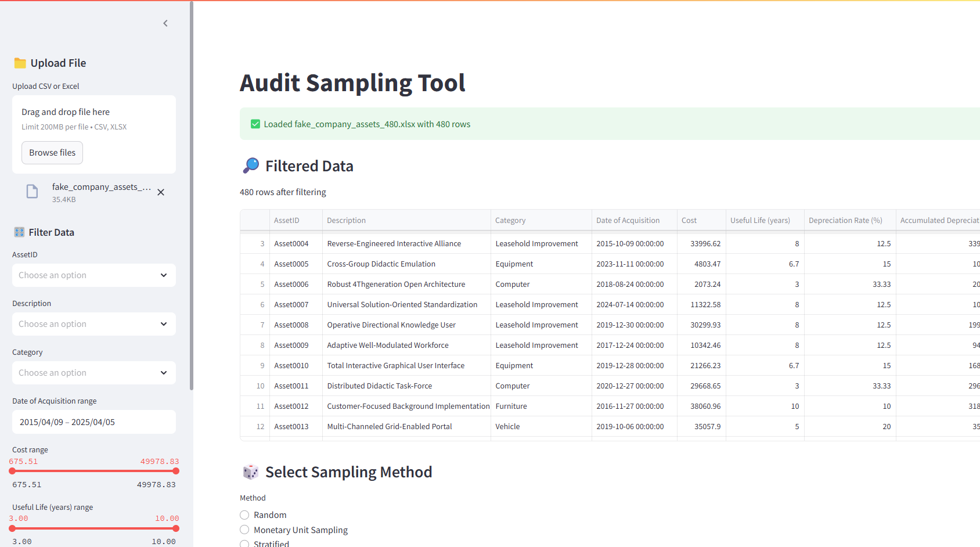Click the Asset0008 cell
The image size is (980, 547).
[x=296, y=325]
